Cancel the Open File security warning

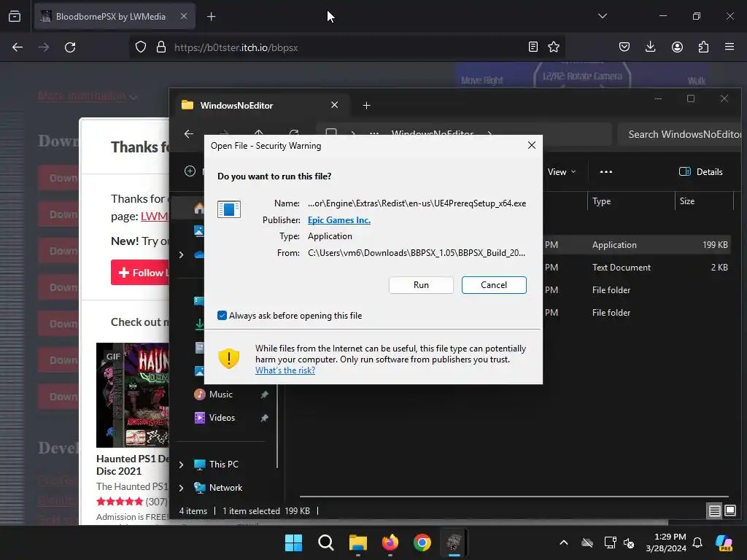(x=494, y=285)
